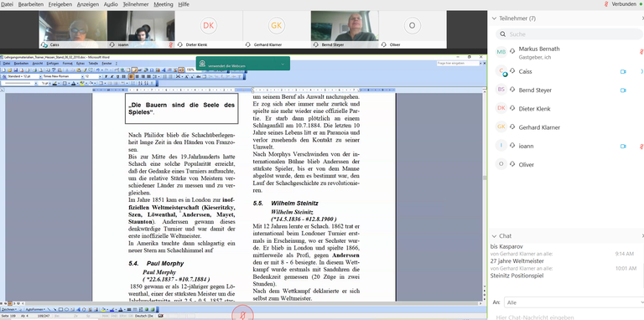Click the GK Gerhard Klarner video tile
Screen dimensions: 644x320
(x=277, y=29)
